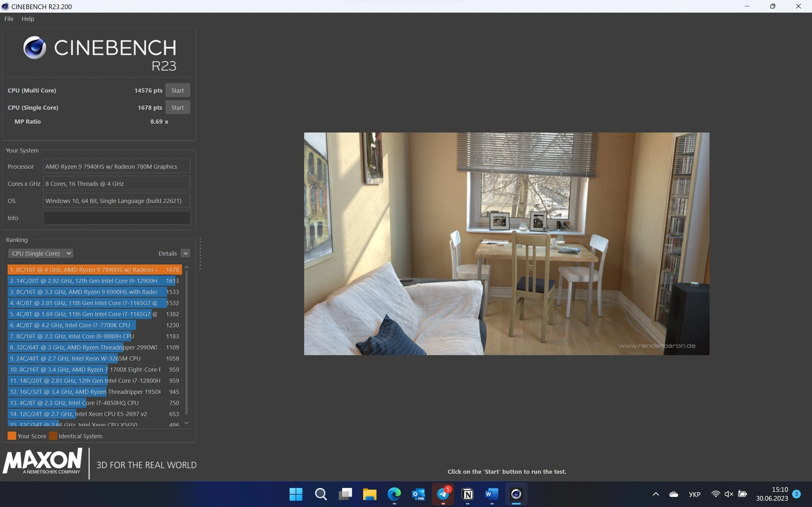Open Outlook PRE from the taskbar

coord(419,494)
